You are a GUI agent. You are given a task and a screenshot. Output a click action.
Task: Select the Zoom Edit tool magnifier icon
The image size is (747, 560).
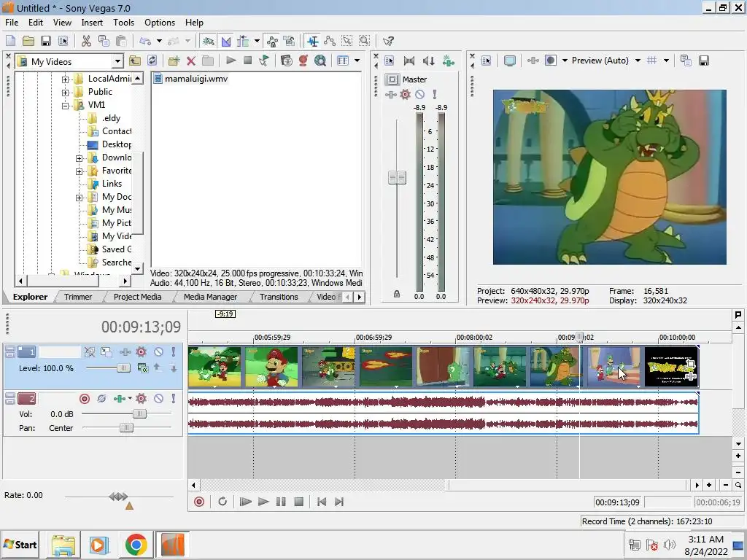coord(365,41)
